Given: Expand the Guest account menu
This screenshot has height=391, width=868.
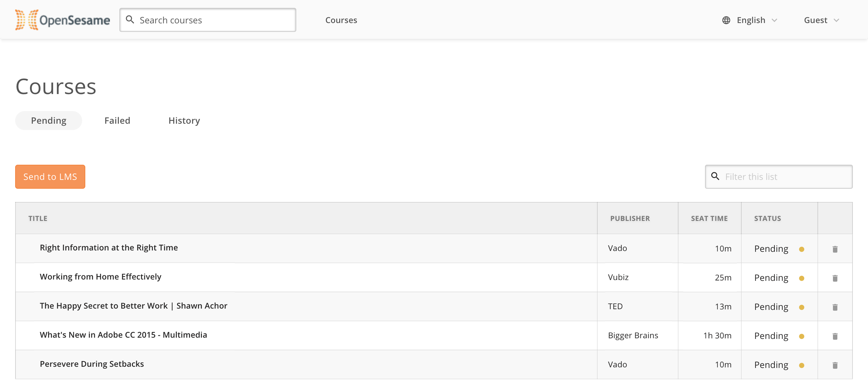Looking at the screenshot, I should pyautogui.click(x=822, y=20).
